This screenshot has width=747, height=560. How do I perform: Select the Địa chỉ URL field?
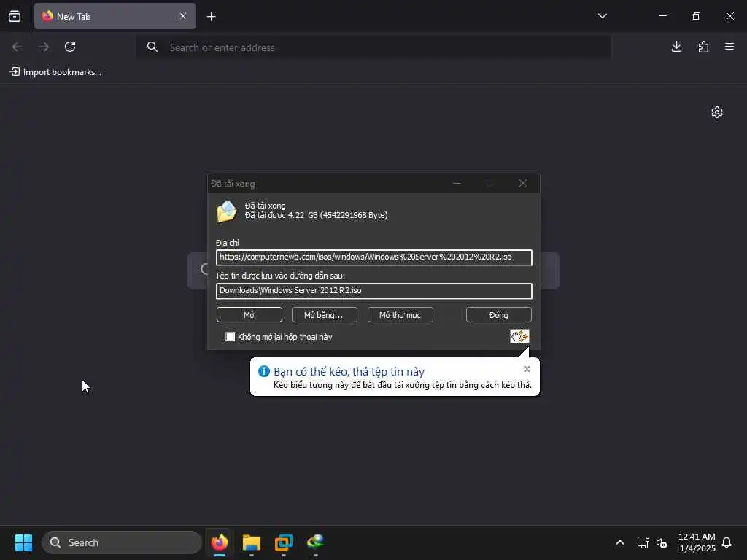tap(374, 257)
